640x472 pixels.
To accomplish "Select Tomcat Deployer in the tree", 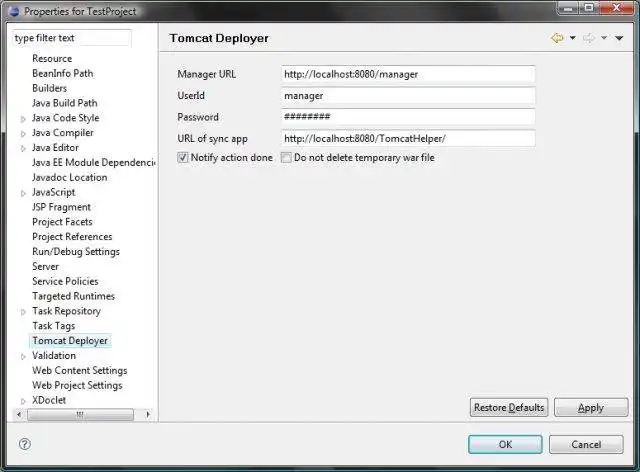I will (x=70, y=341).
